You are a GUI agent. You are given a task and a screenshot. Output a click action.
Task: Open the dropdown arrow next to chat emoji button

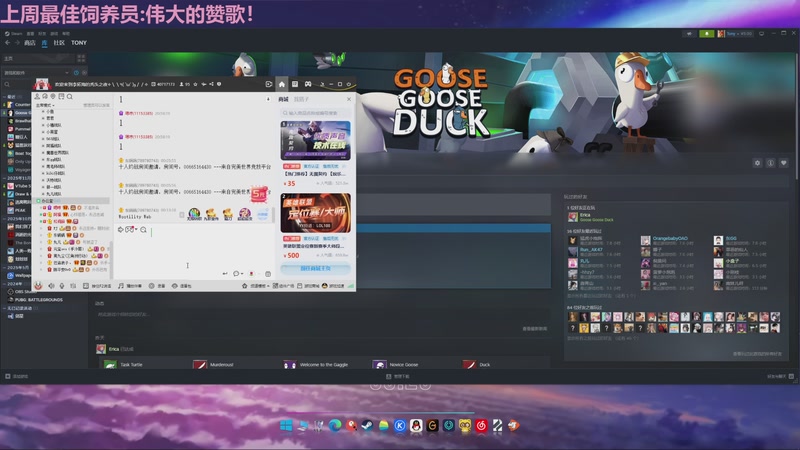(136, 229)
